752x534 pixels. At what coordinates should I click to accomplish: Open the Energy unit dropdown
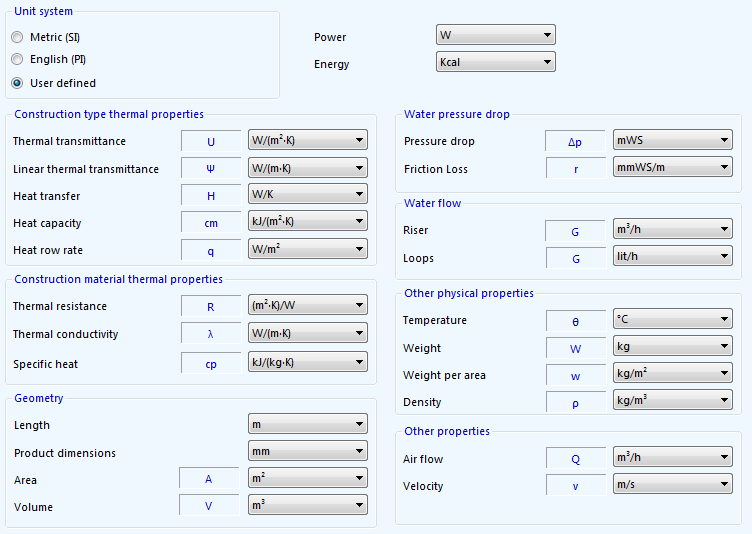(495, 62)
